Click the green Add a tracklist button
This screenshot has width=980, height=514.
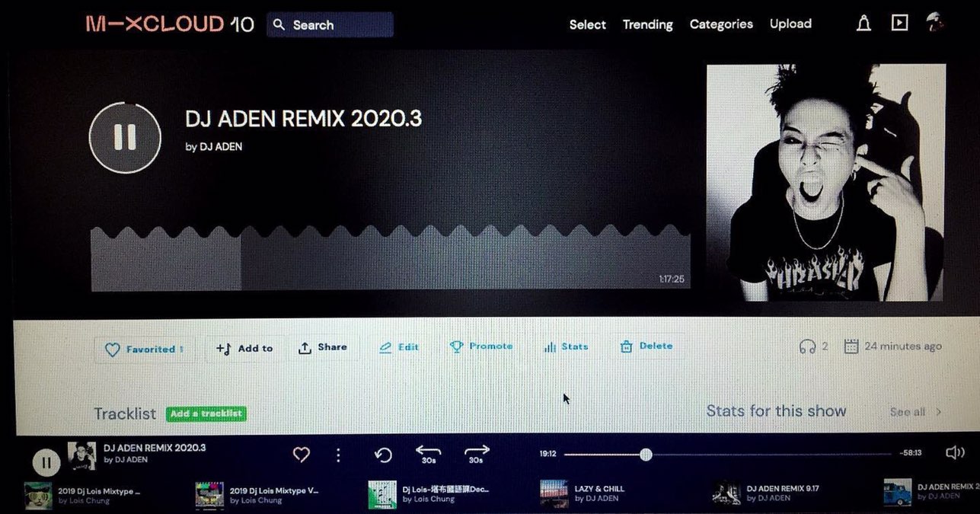point(206,413)
